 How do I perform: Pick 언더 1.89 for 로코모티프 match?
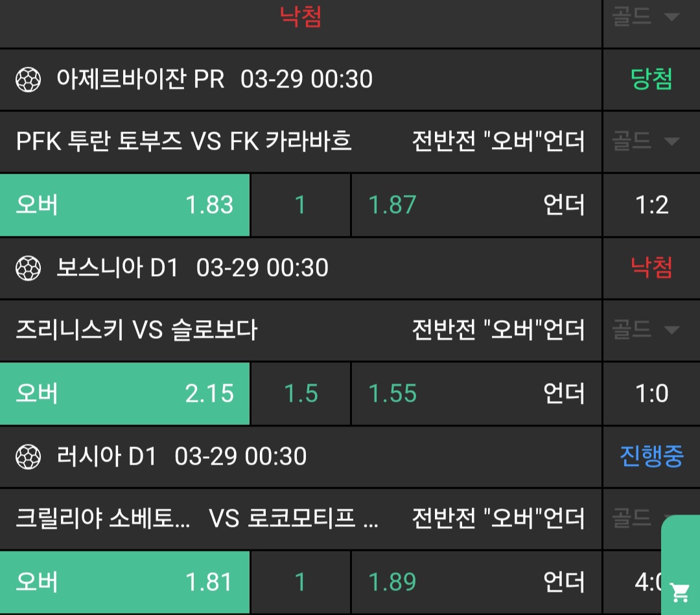pyautogui.click(x=476, y=582)
